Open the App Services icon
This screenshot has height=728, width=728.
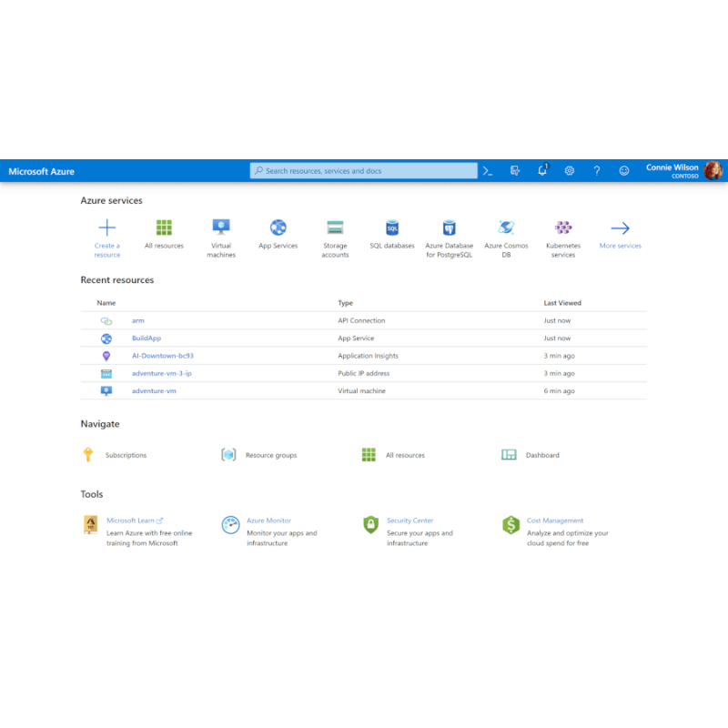click(x=278, y=227)
